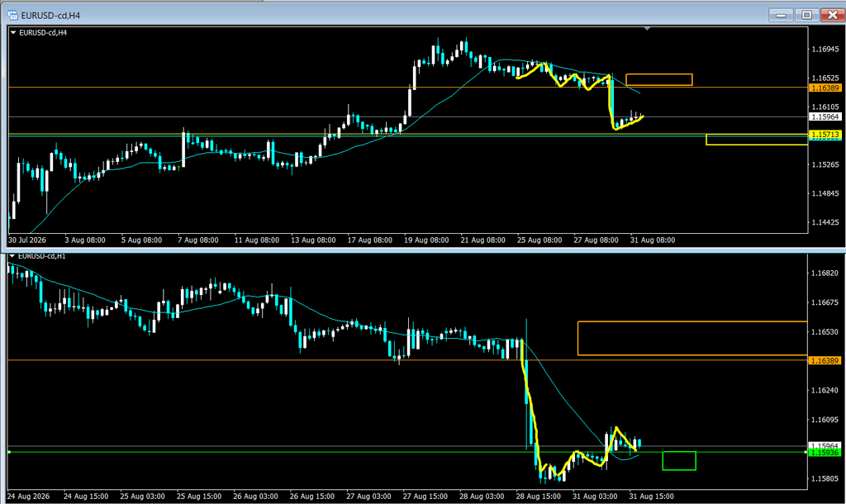
Task: Click the 1.16945 price scale label
Action: pos(825,50)
